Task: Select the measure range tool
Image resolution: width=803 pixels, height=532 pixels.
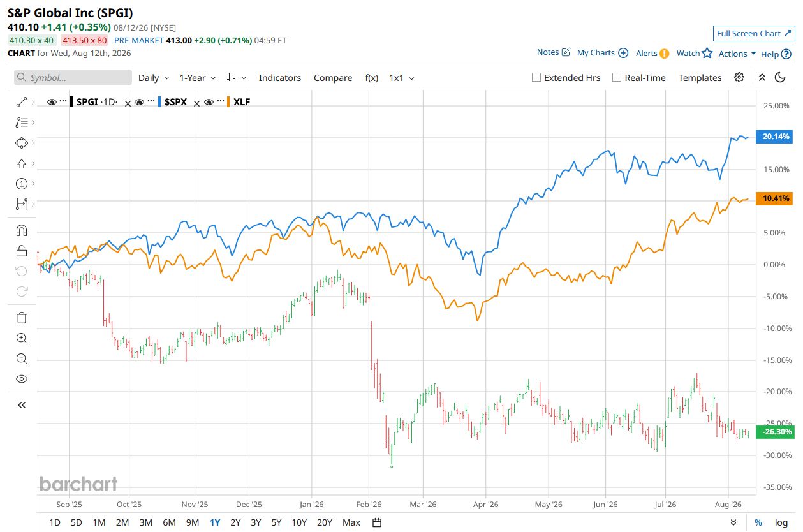Action: point(21,204)
